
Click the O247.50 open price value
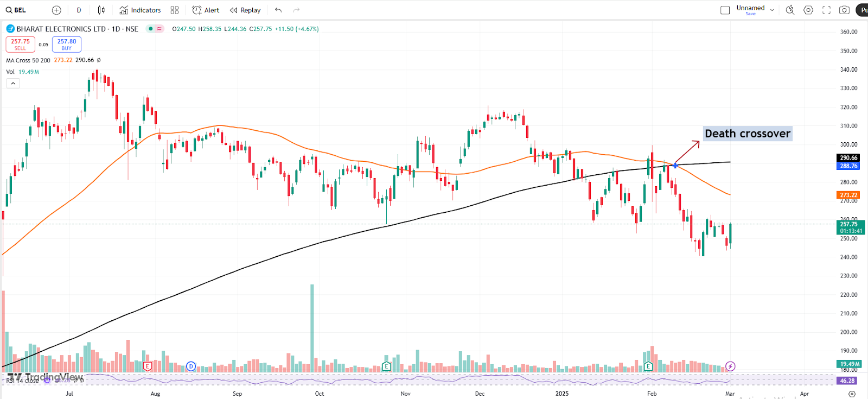(x=184, y=29)
